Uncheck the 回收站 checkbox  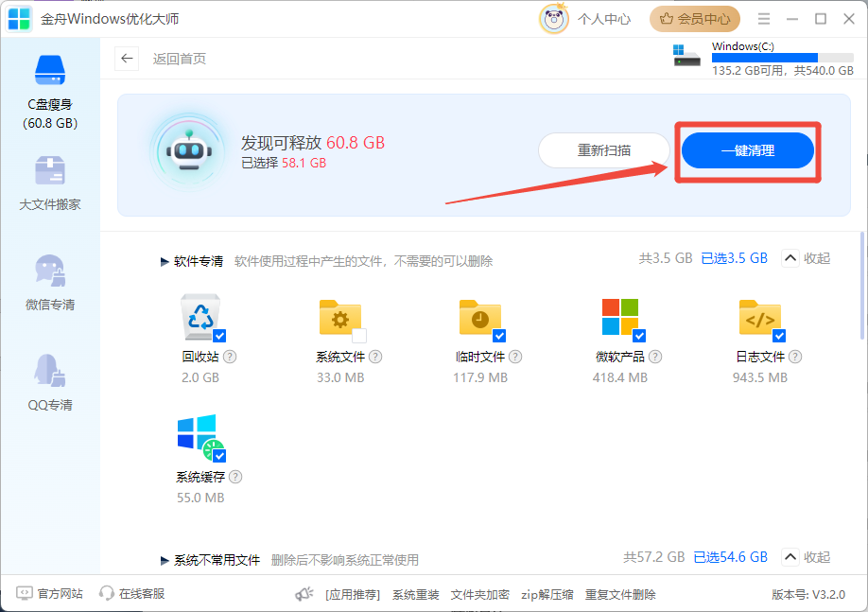click(219, 336)
